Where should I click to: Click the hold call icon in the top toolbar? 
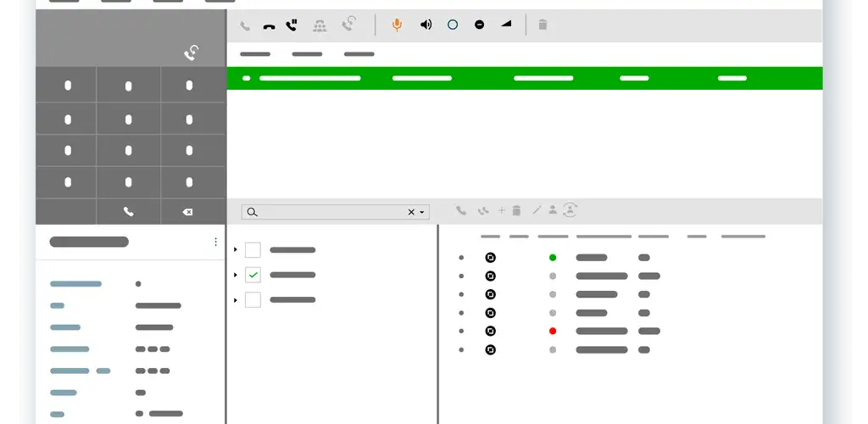tap(292, 25)
